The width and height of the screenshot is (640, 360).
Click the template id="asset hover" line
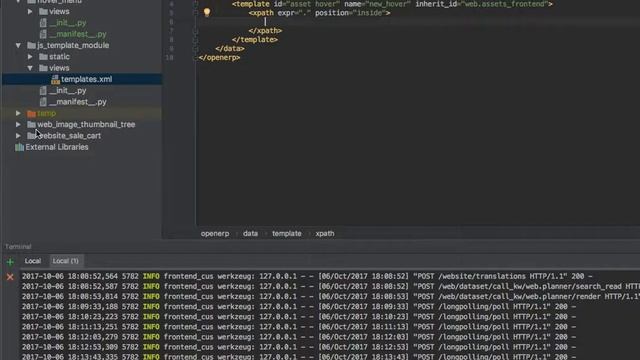pos(392,4)
